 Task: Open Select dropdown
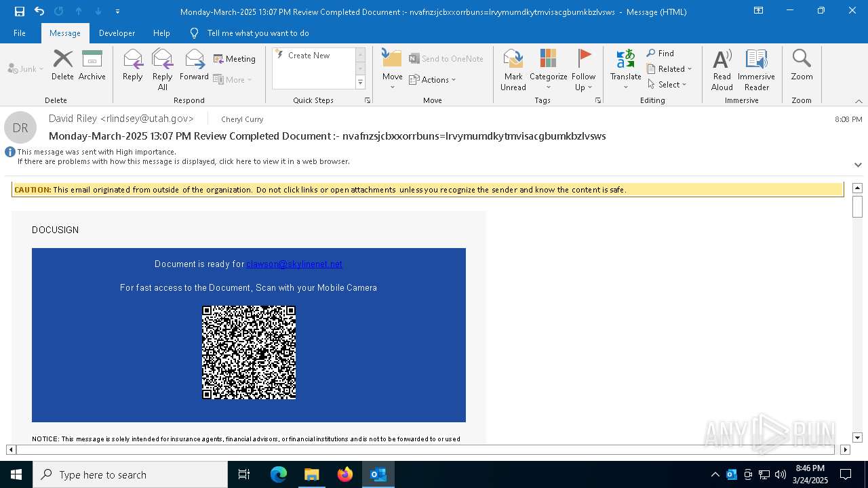667,84
